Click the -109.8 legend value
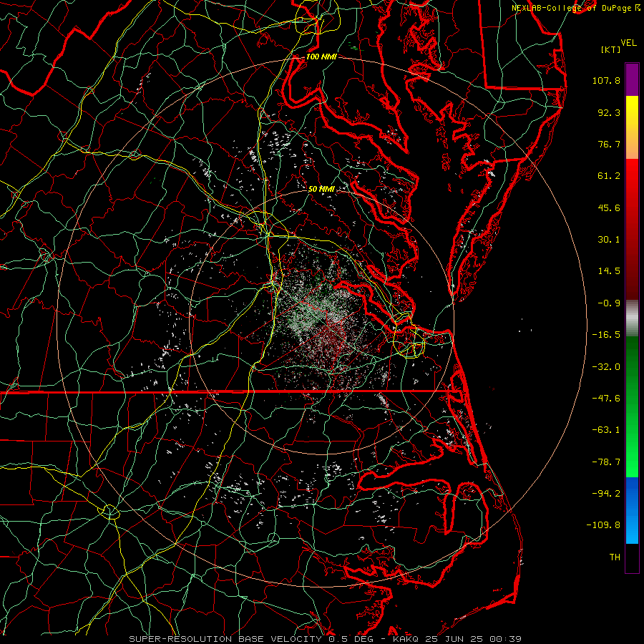Image resolution: width=644 pixels, height=644 pixels. point(603,525)
